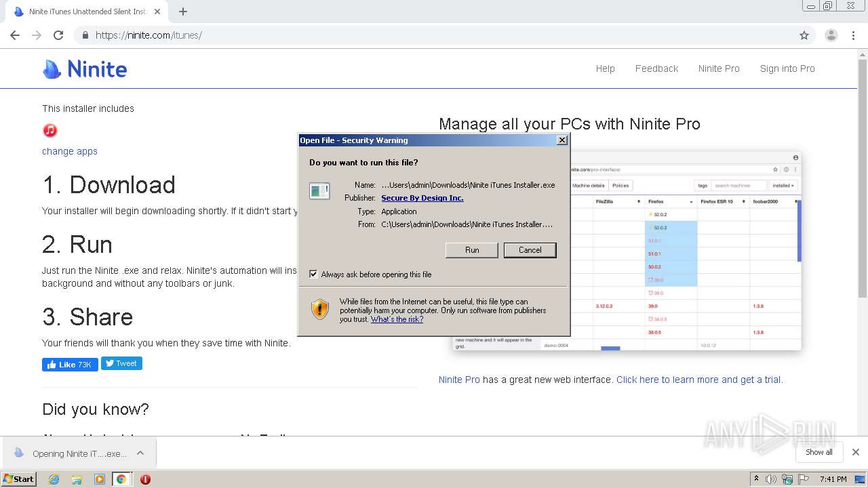
Task: Click the Twitter Tweet button
Action: 121,363
